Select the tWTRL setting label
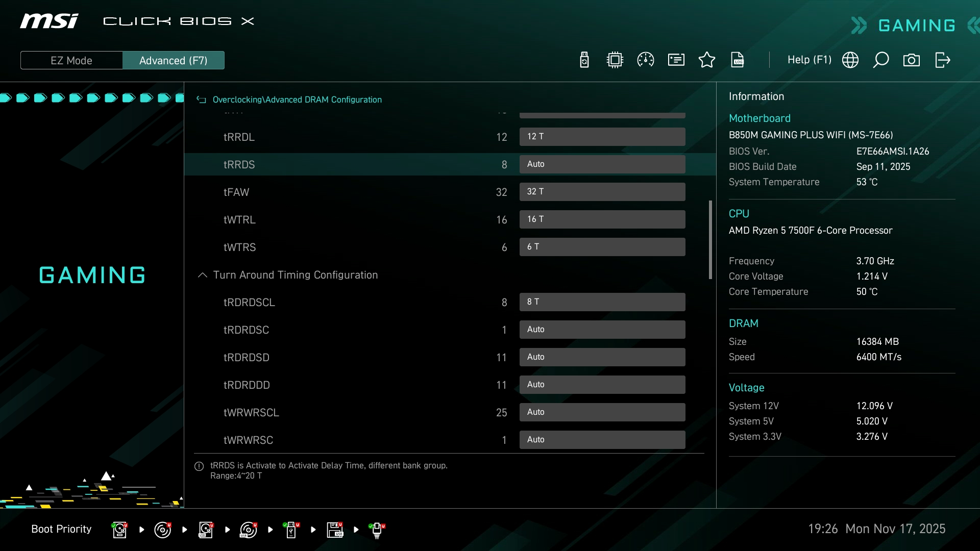 pyautogui.click(x=239, y=220)
